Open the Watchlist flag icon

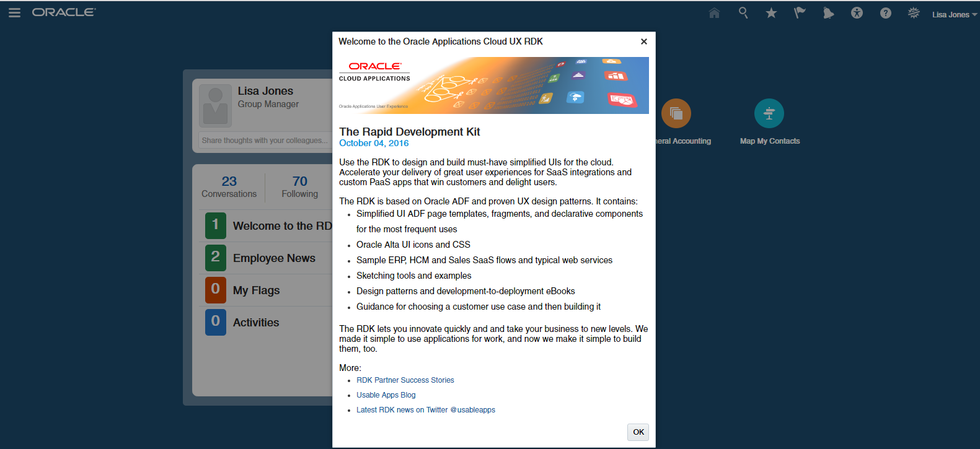800,13
